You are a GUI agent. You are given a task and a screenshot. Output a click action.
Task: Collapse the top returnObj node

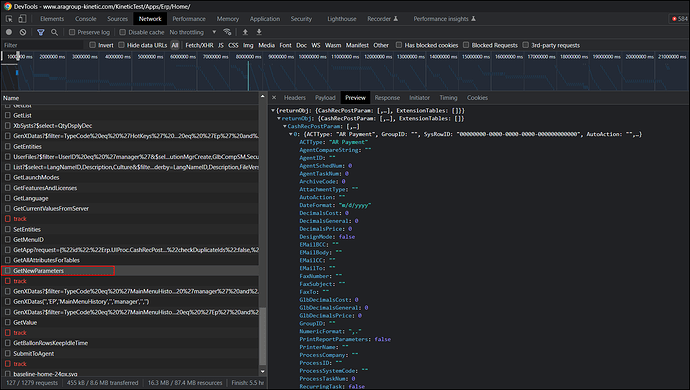point(273,110)
